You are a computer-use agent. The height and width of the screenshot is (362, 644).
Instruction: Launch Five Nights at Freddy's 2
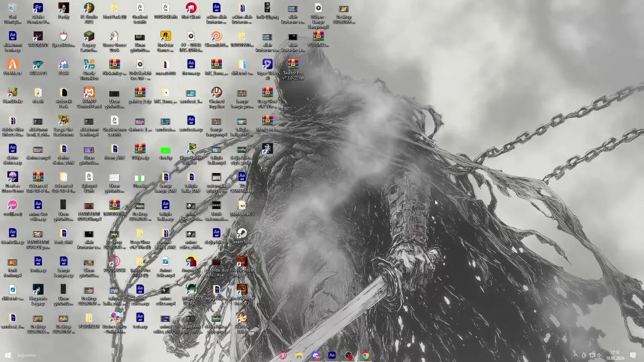[x=242, y=266]
